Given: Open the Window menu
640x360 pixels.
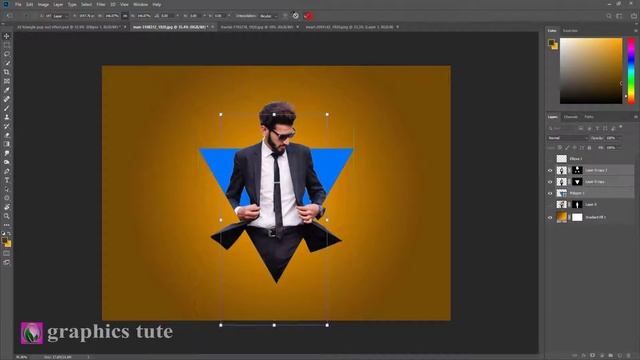Looking at the screenshot, I should click(140, 4).
